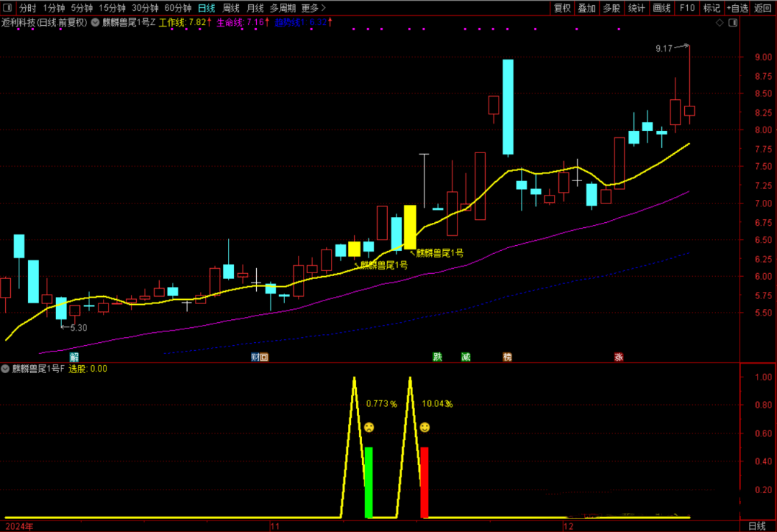Click the 减 event marker icon

[x=465, y=357]
